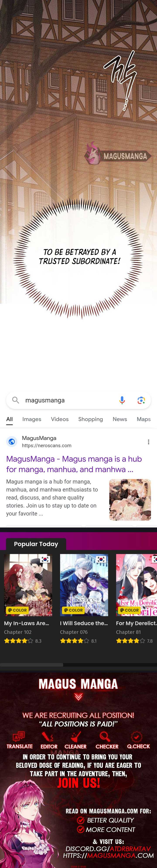This screenshot has height=868, width=157.
Task: Select the News tab
Action: coord(120,419)
